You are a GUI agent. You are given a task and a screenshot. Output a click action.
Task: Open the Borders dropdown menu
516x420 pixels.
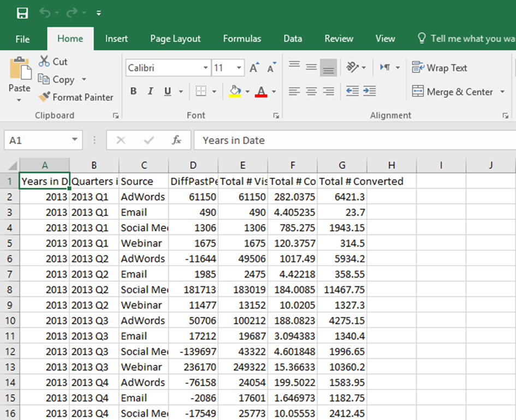point(214,91)
